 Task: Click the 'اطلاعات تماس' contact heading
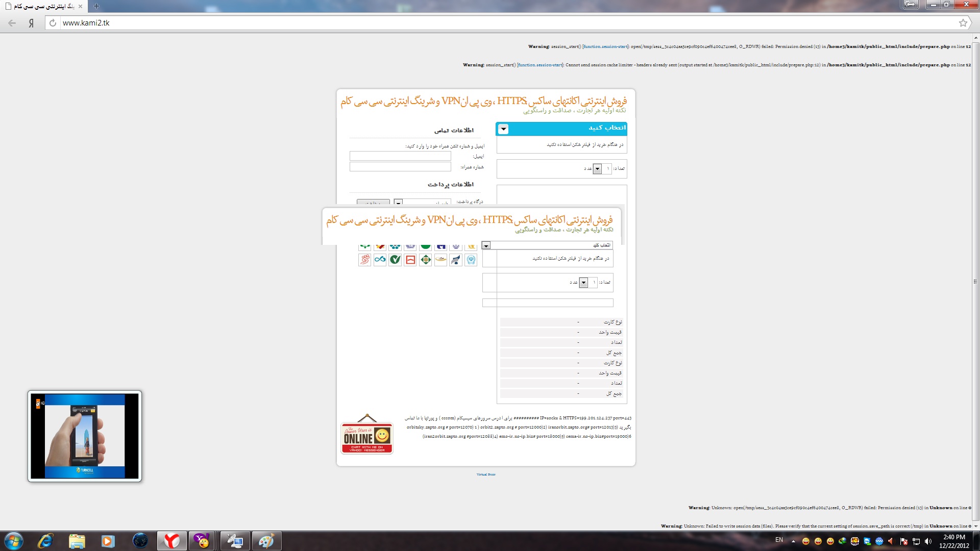[x=454, y=130]
